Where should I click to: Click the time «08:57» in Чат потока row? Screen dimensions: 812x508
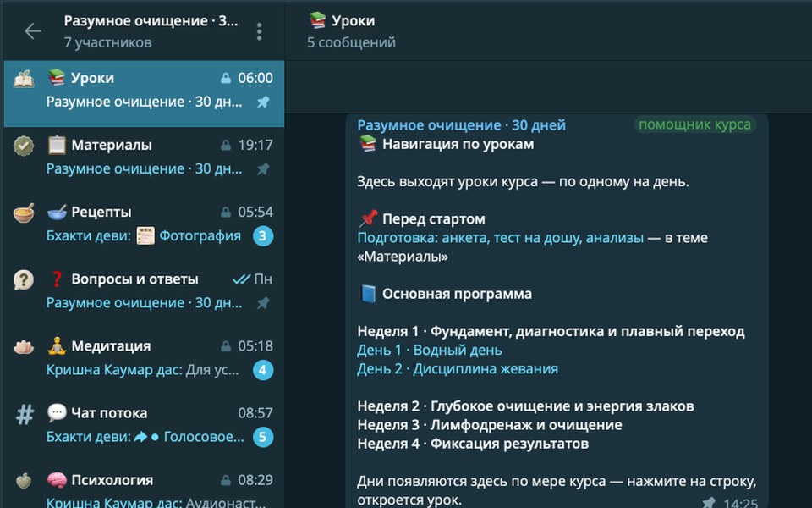(255, 413)
